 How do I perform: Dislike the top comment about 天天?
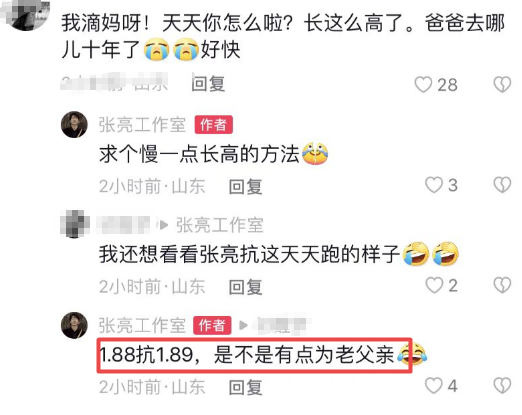point(502,84)
